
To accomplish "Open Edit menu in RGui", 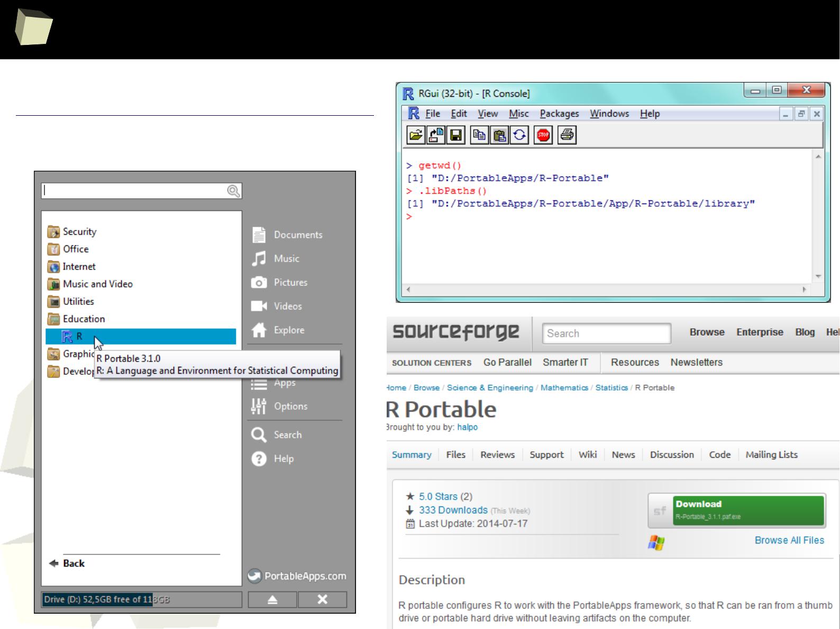I will pyautogui.click(x=459, y=114).
